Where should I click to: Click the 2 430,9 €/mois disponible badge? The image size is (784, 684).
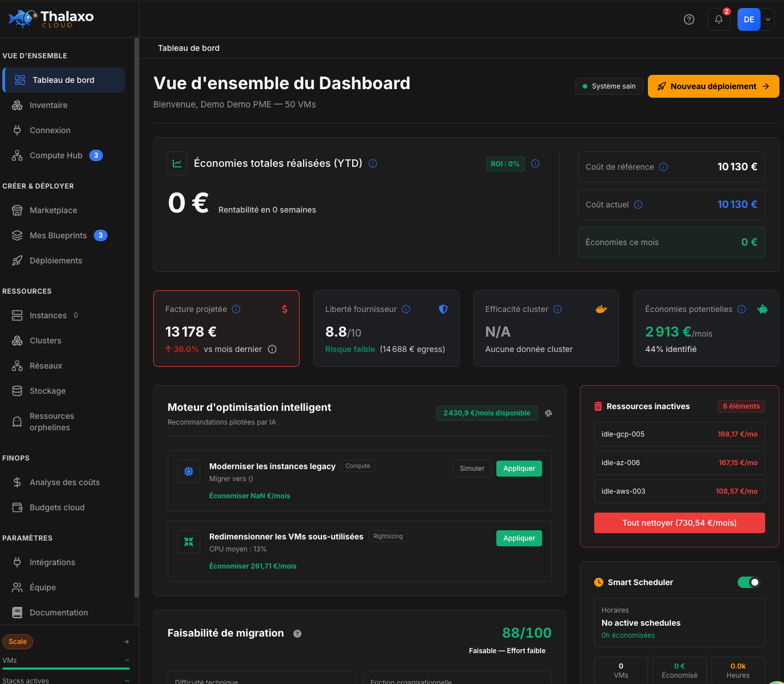coord(487,413)
